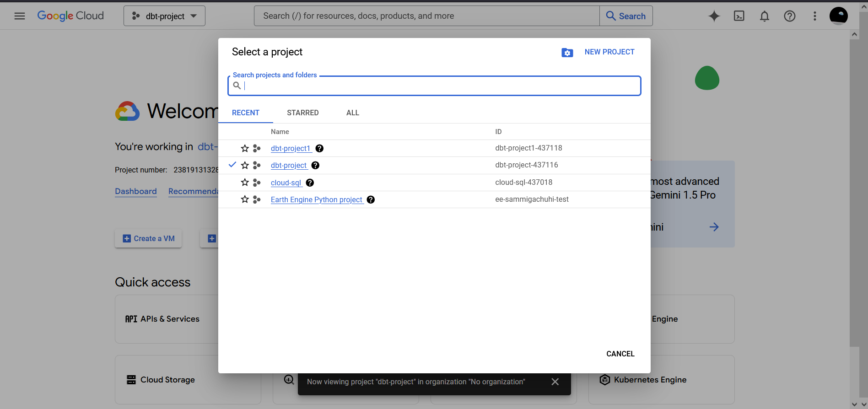The height and width of the screenshot is (409, 868).
Task: Open the Kubernetes Engine quick access card
Action: 661,380
